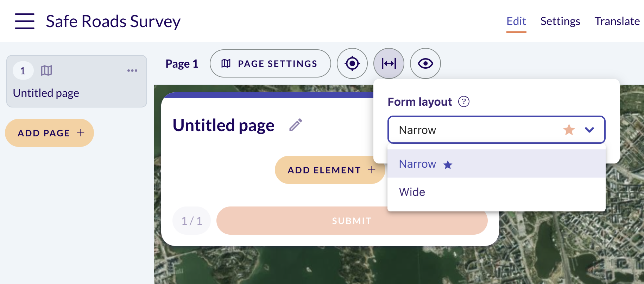Choose the Wide layout option
The height and width of the screenshot is (284, 644).
tap(496, 192)
